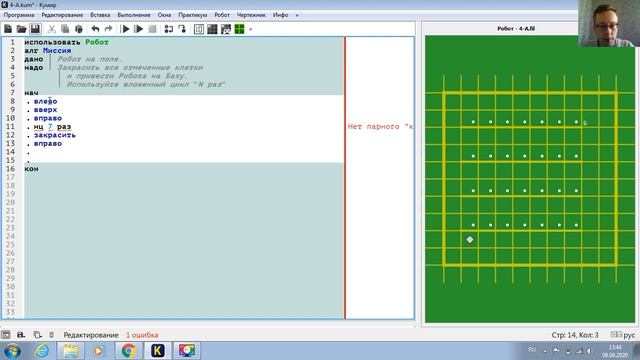Screen dimensions: 640x360
Task: Expand the menu bar overflow chevron
Action: (x=297, y=15)
